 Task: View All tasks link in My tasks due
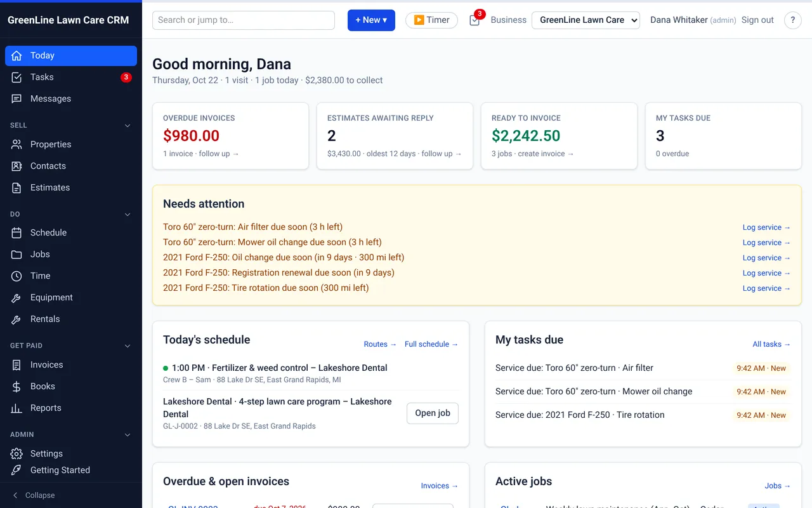(771, 344)
